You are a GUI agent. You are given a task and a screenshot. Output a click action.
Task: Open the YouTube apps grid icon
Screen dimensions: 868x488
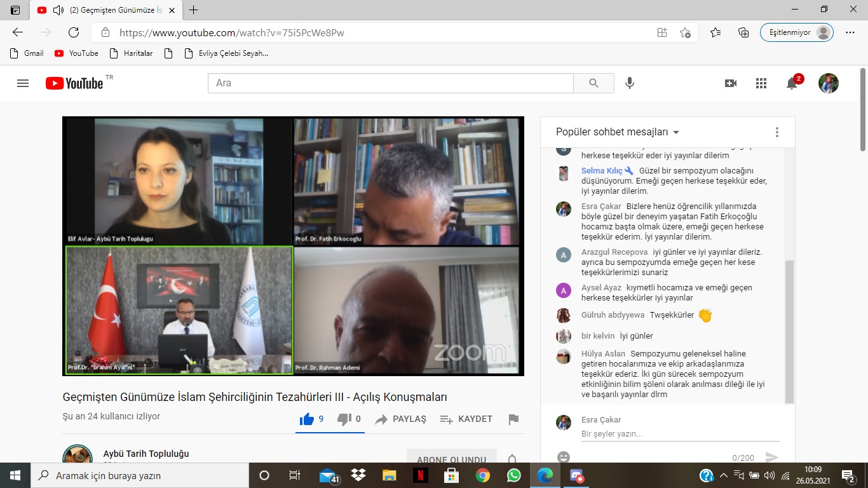pyautogui.click(x=761, y=83)
